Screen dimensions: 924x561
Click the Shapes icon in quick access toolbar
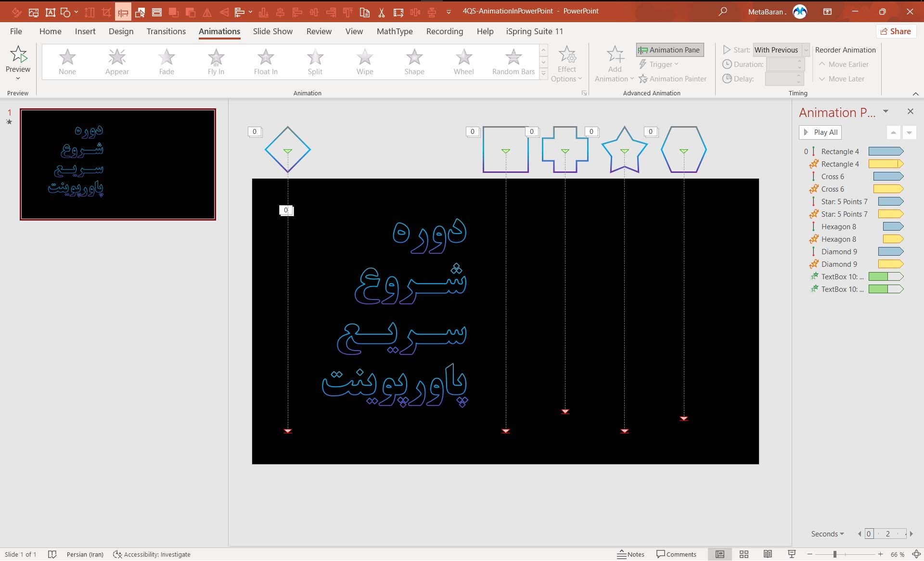pos(66,12)
